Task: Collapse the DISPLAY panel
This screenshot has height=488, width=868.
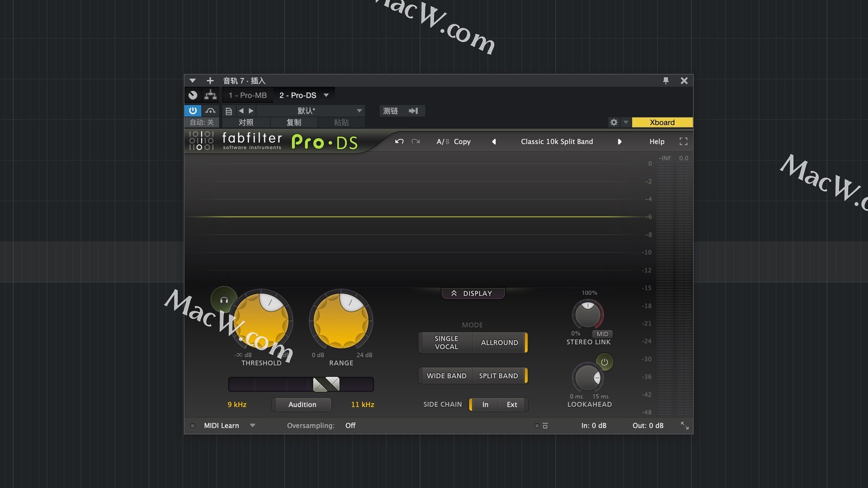Action: 472,293
